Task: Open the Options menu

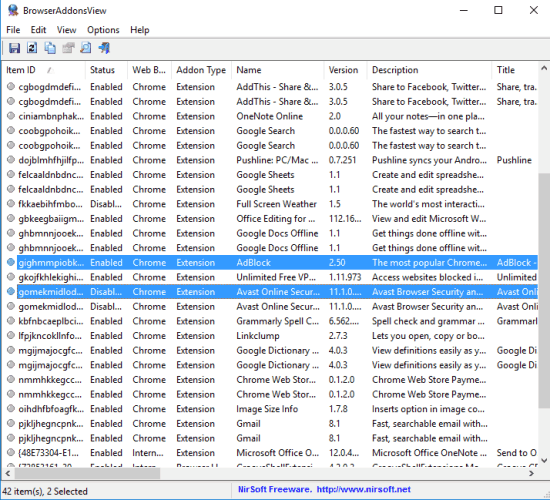Action: tap(103, 30)
